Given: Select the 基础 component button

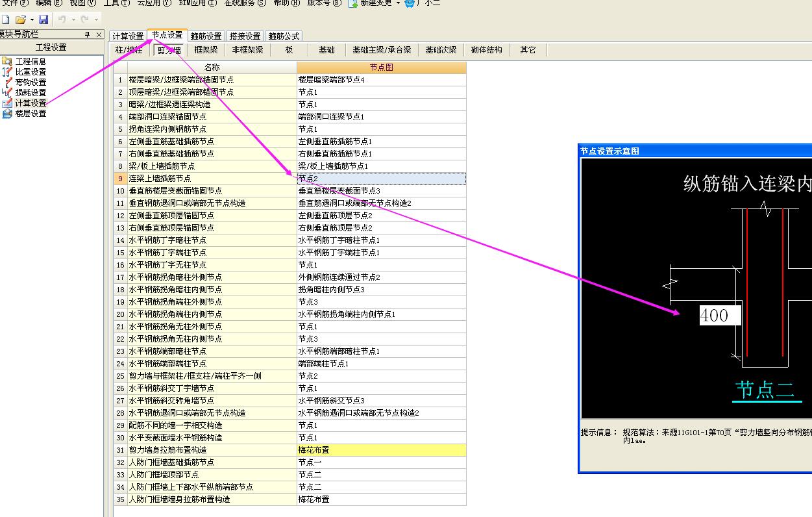Looking at the screenshot, I should (x=326, y=50).
